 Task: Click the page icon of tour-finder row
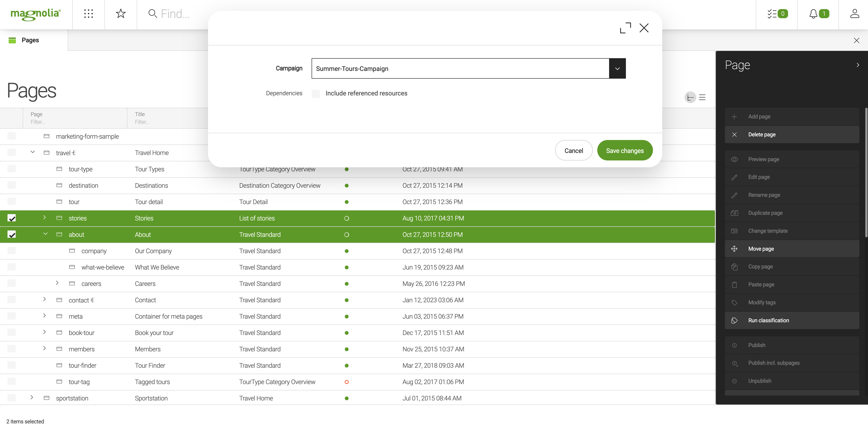point(59,365)
